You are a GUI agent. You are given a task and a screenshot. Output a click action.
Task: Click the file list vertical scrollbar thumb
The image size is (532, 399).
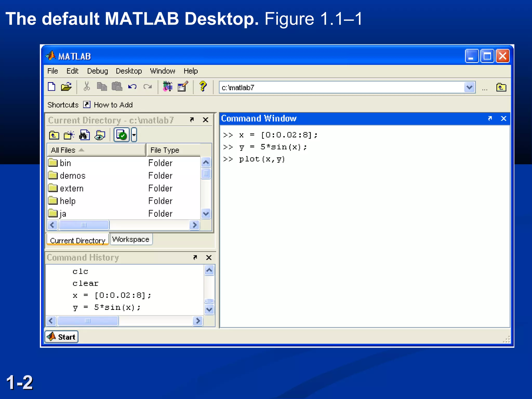point(206,174)
